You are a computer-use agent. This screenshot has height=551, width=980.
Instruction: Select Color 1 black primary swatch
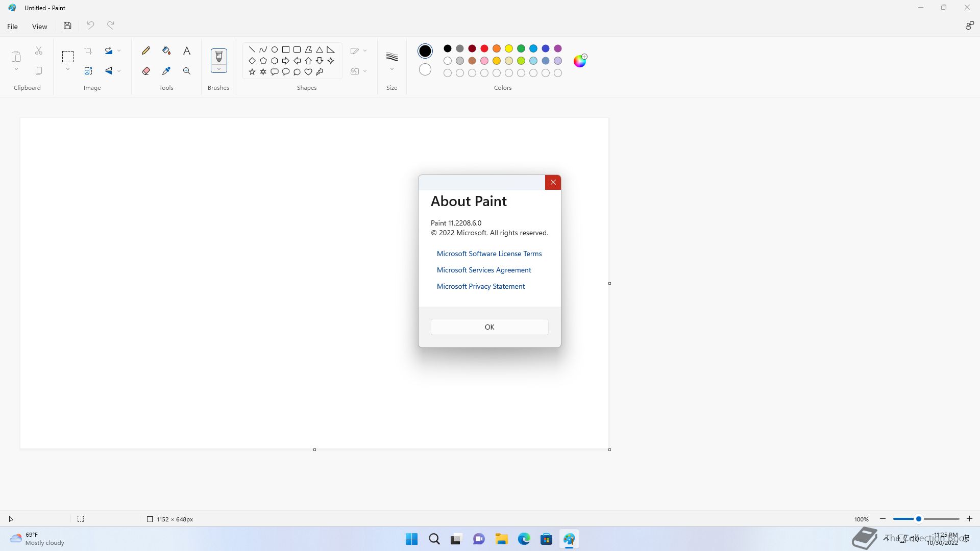tap(425, 51)
